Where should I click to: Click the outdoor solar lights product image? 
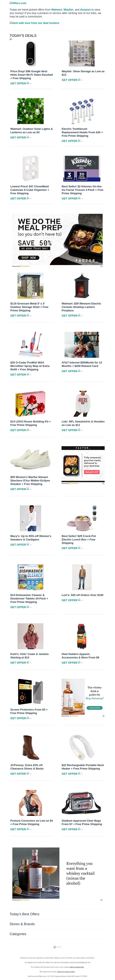tap(30, 111)
